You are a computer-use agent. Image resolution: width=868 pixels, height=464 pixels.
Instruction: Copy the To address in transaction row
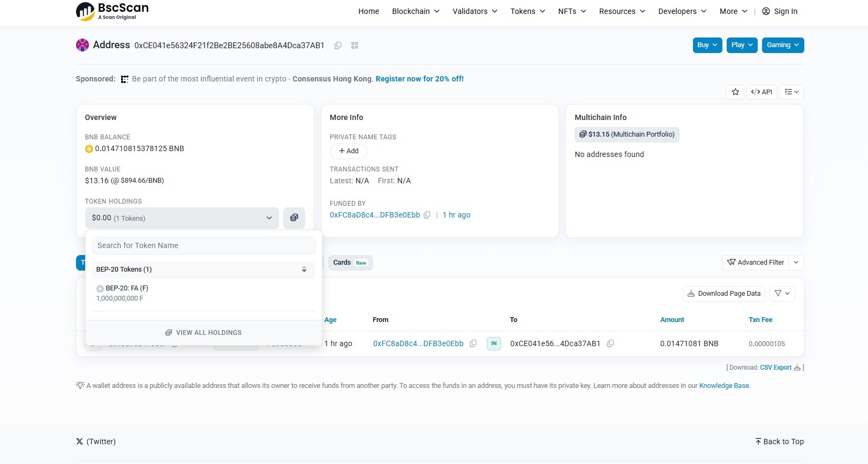[x=610, y=343]
